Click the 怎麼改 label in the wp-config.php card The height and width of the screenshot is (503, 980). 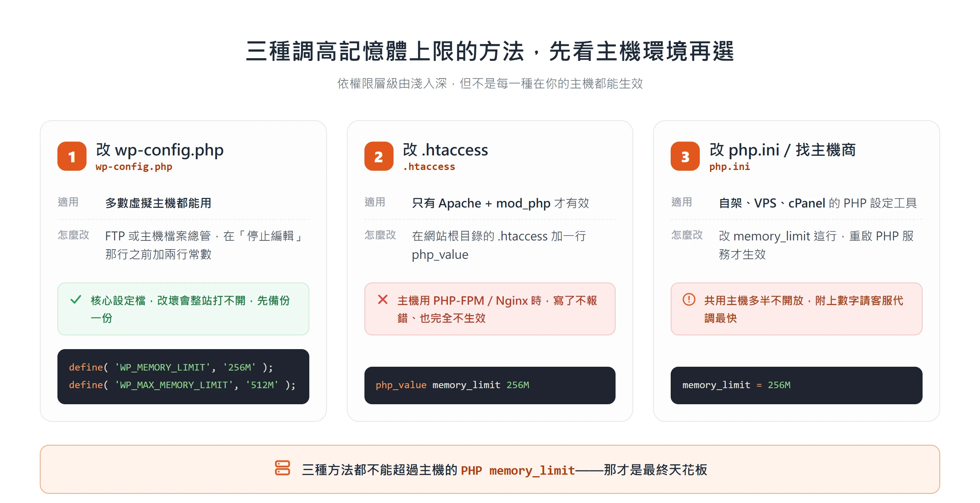[x=73, y=235]
